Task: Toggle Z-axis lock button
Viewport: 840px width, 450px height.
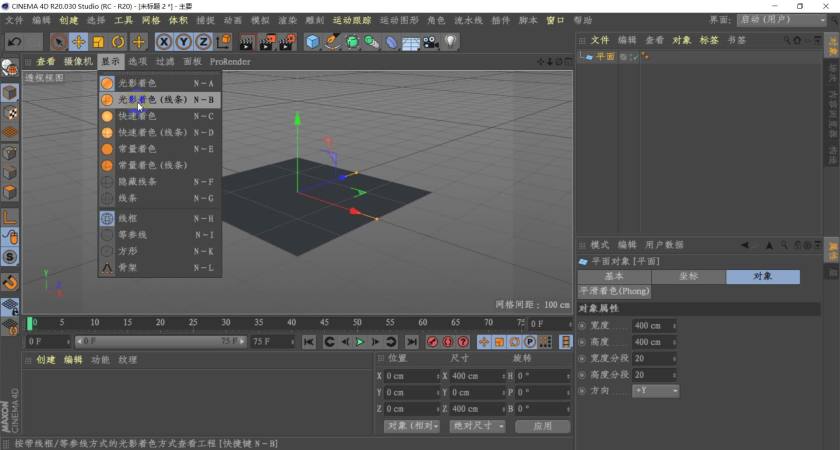Action: tap(203, 42)
